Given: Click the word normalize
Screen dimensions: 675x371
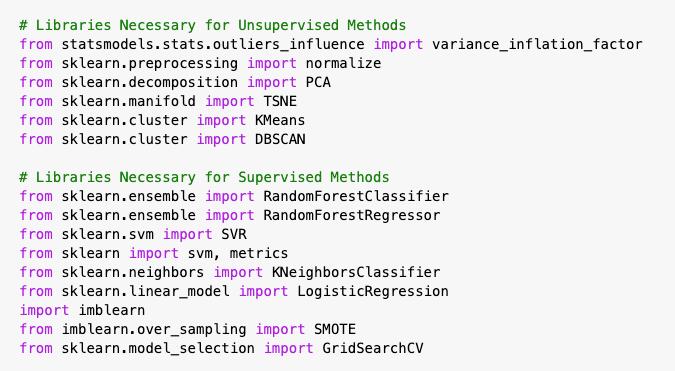Looking at the screenshot, I should (343, 63).
